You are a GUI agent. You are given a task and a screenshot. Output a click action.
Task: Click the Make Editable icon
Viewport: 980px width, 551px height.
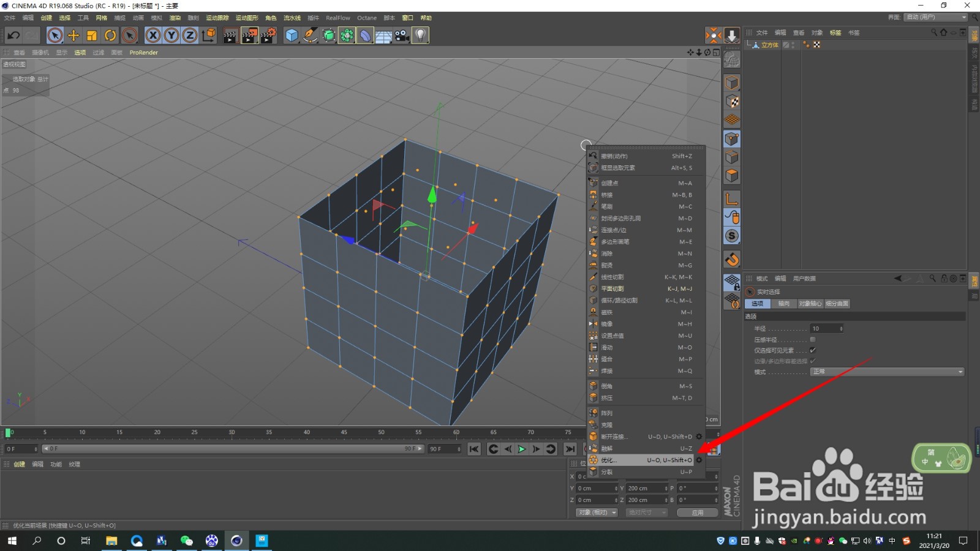[732, 59]
